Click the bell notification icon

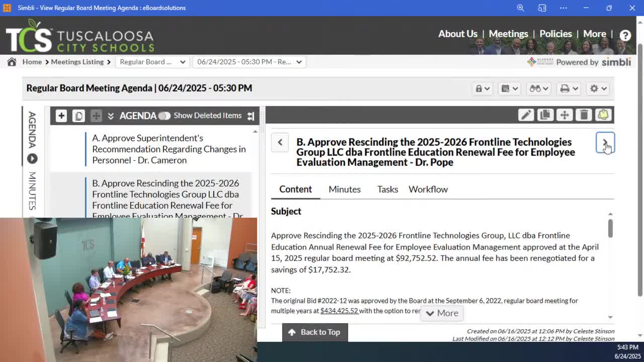603,115
